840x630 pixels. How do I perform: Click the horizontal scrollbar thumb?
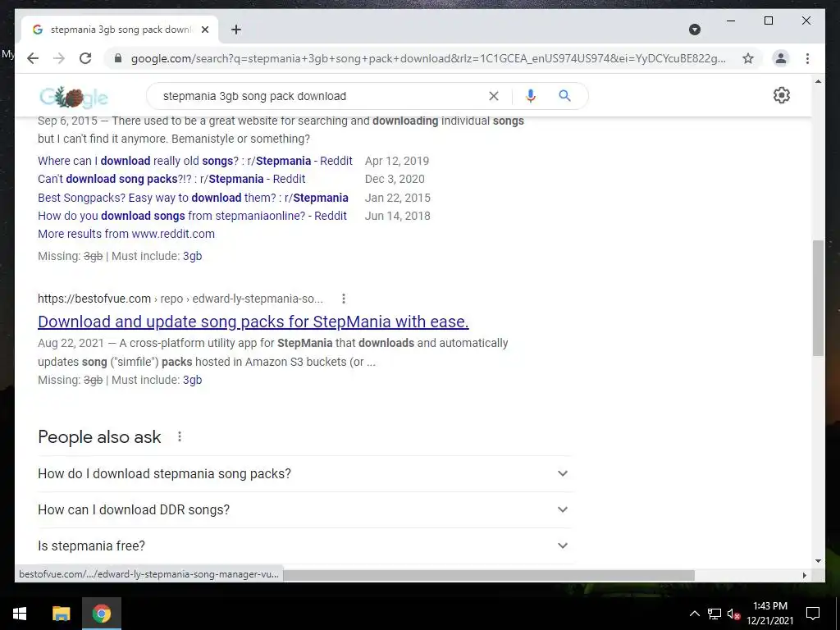click(x=489, y=575)
